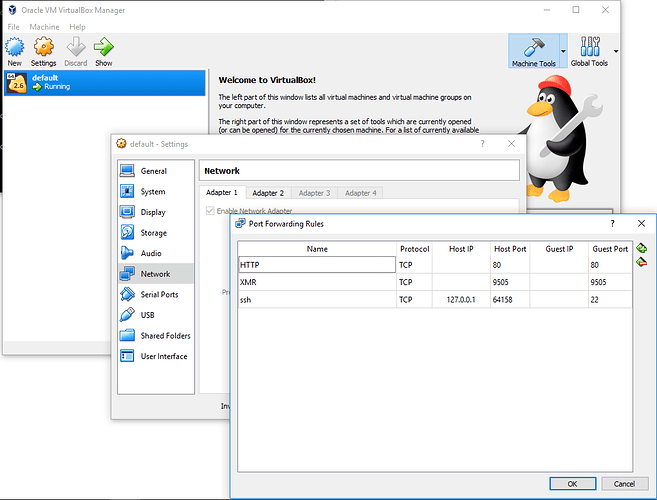
Task: Click the ssh rule guest IP cell
Action: 559,300
